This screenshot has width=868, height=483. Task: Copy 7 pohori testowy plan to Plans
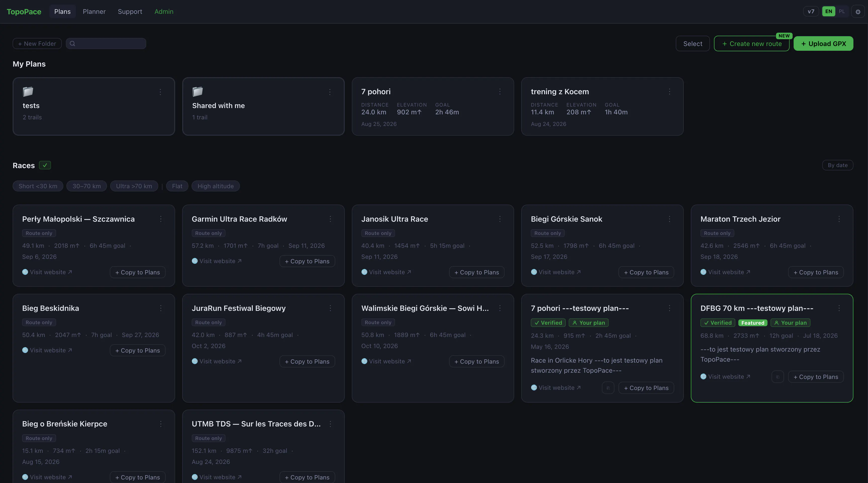(x=646, y=388)
